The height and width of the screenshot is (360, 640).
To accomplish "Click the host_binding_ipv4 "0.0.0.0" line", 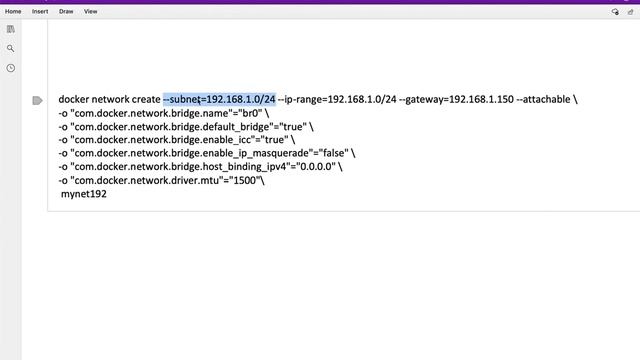I will coord(200,167).
